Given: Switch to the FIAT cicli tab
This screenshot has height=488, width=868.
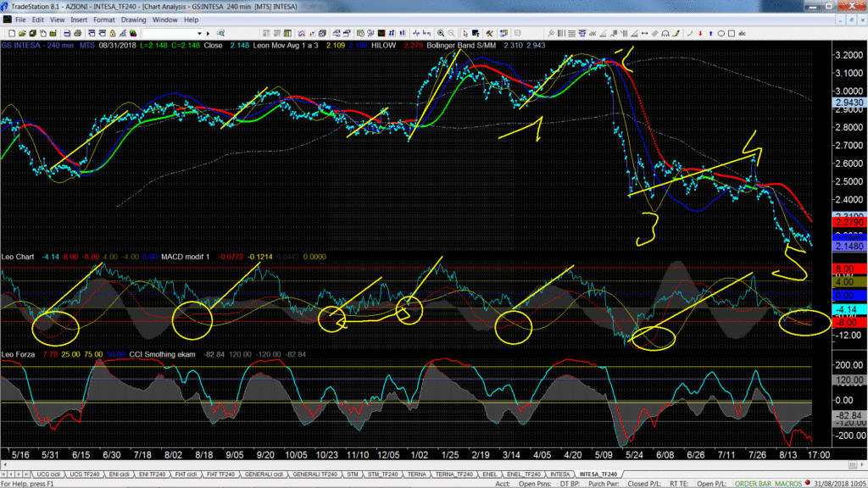Looking at the screenshot, I should click(186, 474).
